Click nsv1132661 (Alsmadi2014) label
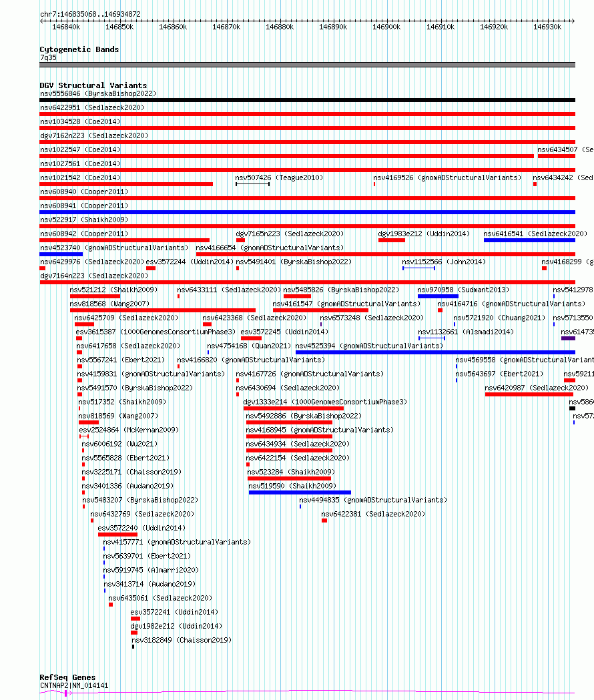594x700 pixels. coord(466,332)
